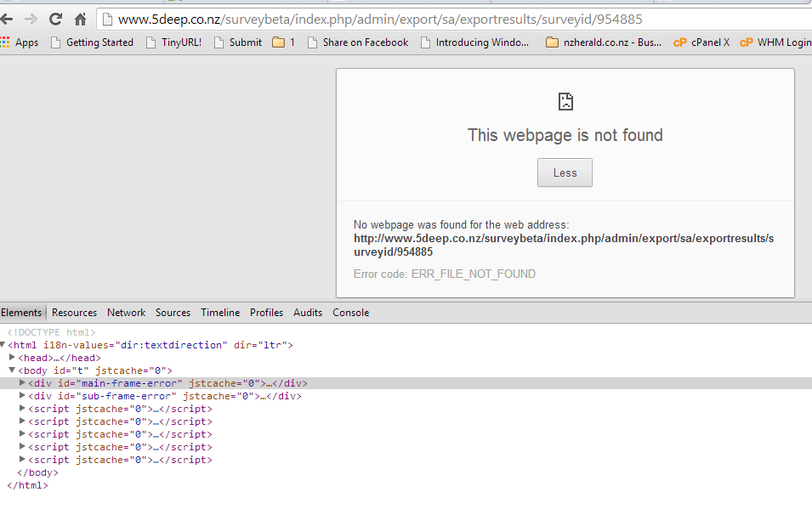Open WHM Login bookmark
Viewport: 812px width, 520px height.
point(775,42)
